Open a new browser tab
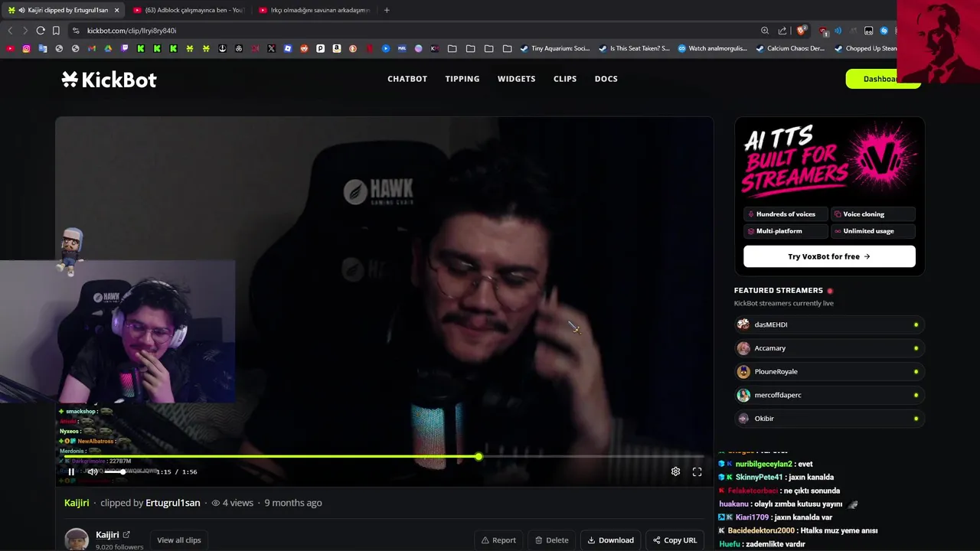The width and height of the screenshot is (980, 551). click(387, 10)
